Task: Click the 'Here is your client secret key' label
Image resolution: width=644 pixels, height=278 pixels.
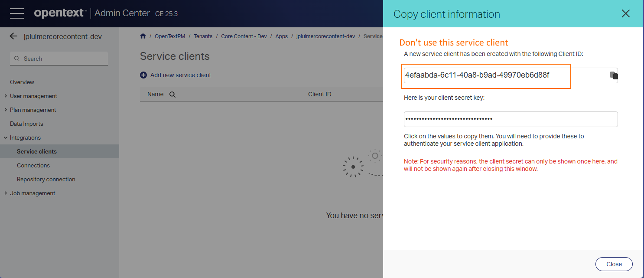Action: (x=444, y=98)
